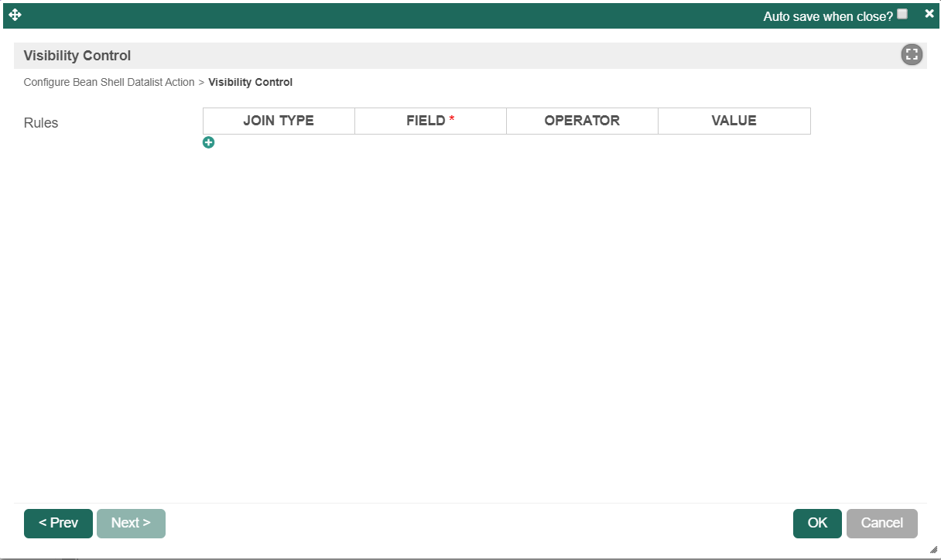Cancel the property changes

[x=881, y=523]
